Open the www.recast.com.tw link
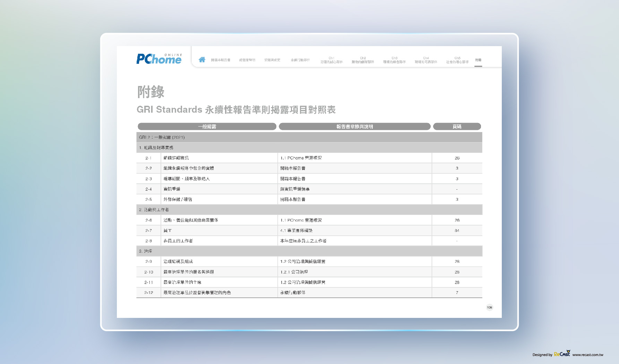619x364 pixels. coord(588,355)
